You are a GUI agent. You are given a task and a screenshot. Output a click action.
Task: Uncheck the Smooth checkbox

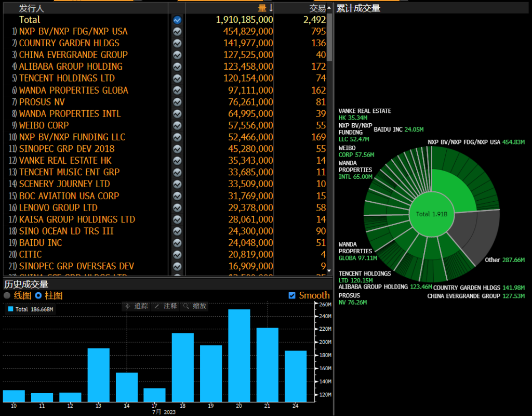coord(292,295)
